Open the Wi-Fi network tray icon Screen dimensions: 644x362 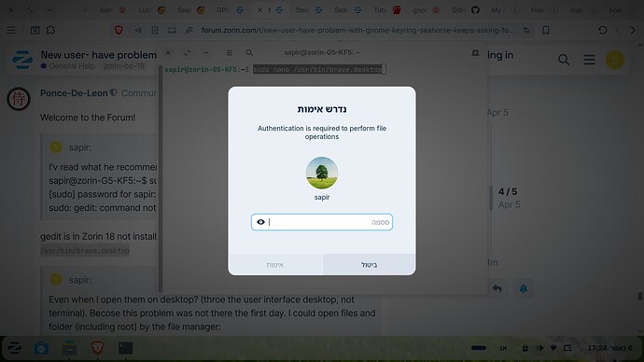click(553, 348)
